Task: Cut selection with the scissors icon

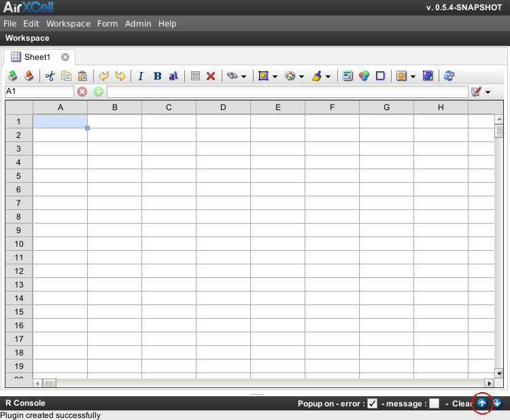Action: [50, 76]
